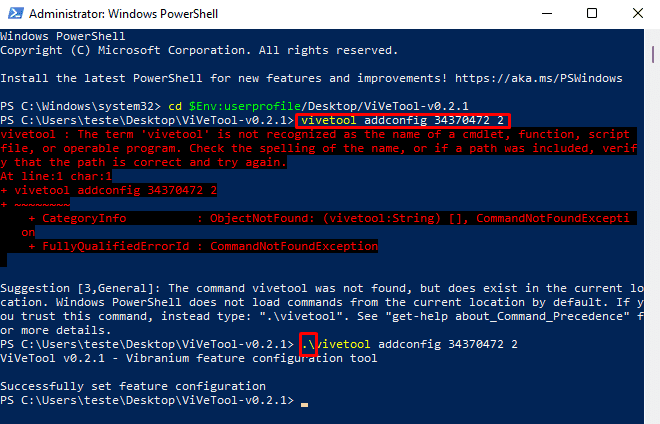The image size is (660, 424).
Task: Close the Administrator PowerShell window
Action: [638, 13]
